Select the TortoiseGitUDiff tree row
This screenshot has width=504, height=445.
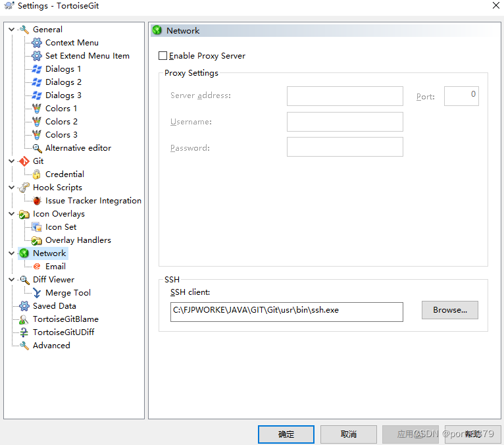(x=64, y=332)
